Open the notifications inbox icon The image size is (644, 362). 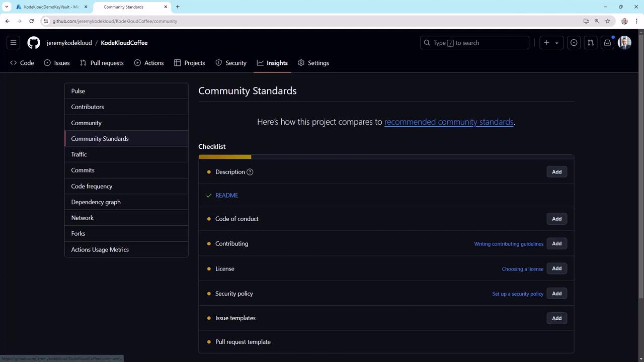click(607, 43)
